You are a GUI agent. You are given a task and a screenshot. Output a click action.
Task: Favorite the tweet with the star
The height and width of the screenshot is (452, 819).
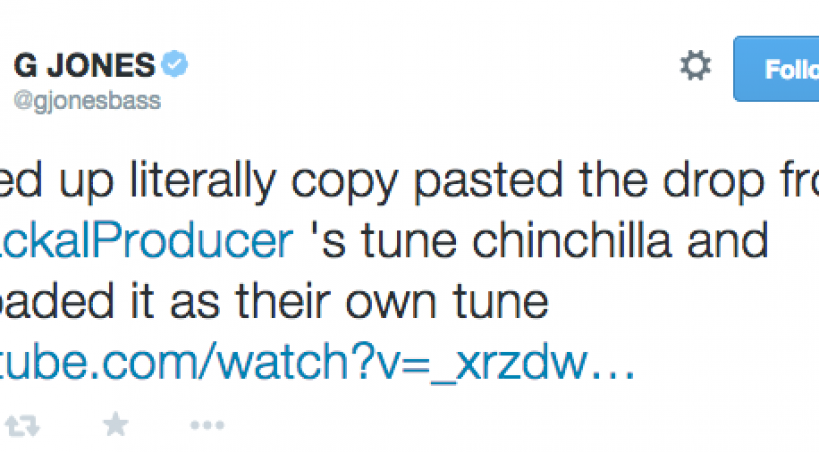pyautogui.click(x=116, y=426)
